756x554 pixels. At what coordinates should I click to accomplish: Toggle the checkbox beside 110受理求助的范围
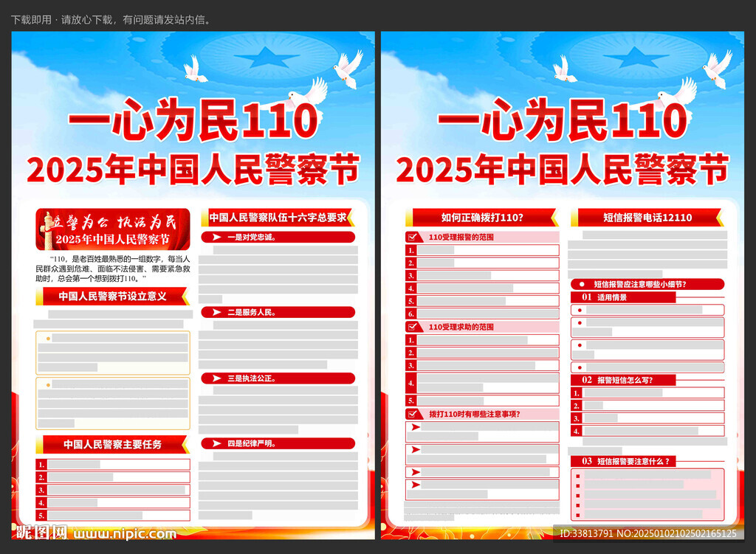click(412, 327)
